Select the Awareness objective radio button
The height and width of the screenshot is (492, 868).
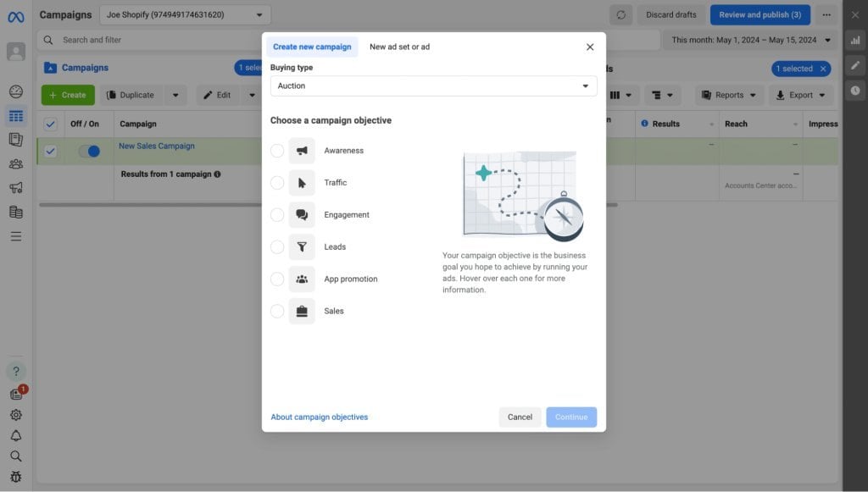277,151
